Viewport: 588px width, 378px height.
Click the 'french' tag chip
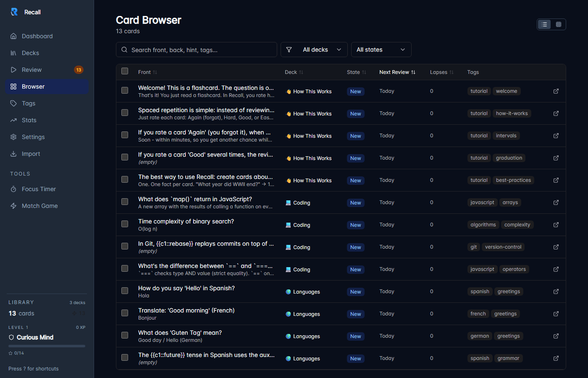click(x=478, y=314)
